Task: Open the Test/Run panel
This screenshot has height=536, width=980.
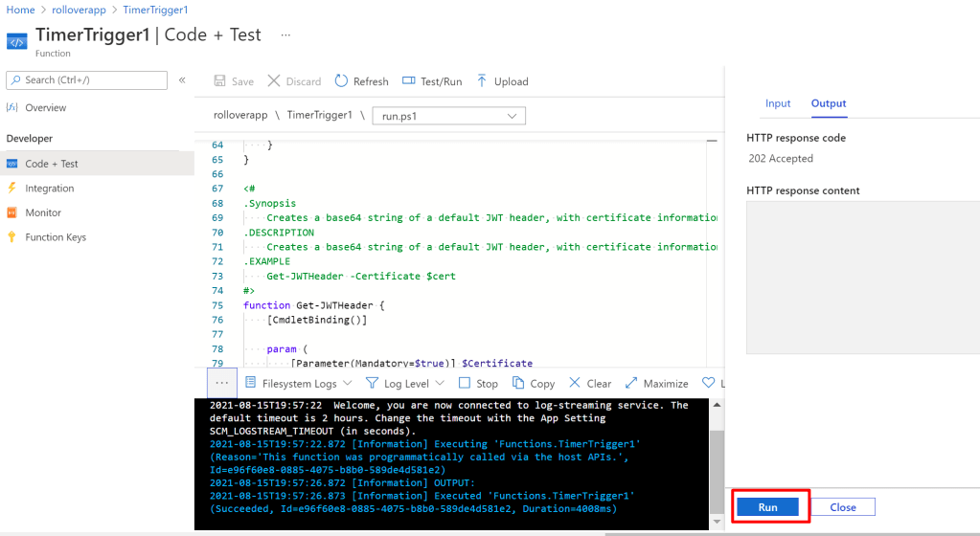Action: (x=431, y=81)
